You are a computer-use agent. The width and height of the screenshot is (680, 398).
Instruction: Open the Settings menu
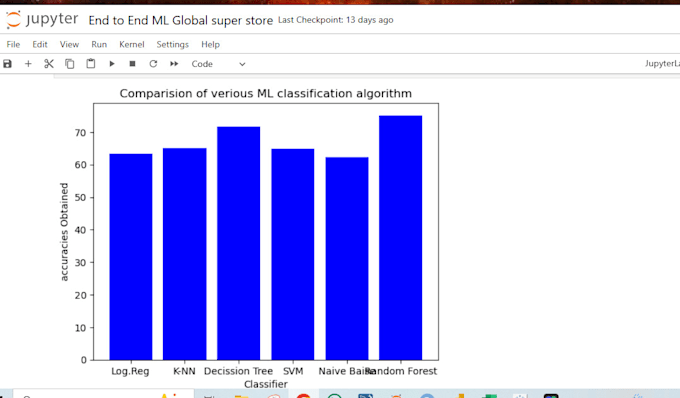[x=173, y=44]
